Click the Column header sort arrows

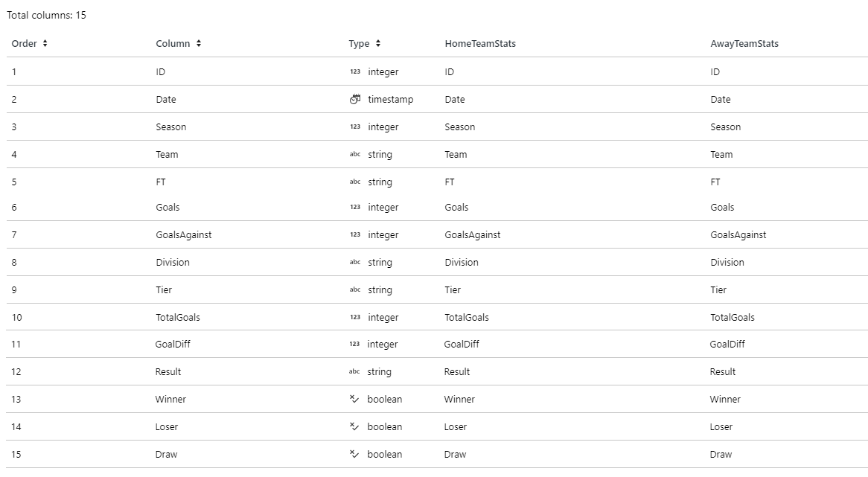(199, 44)
